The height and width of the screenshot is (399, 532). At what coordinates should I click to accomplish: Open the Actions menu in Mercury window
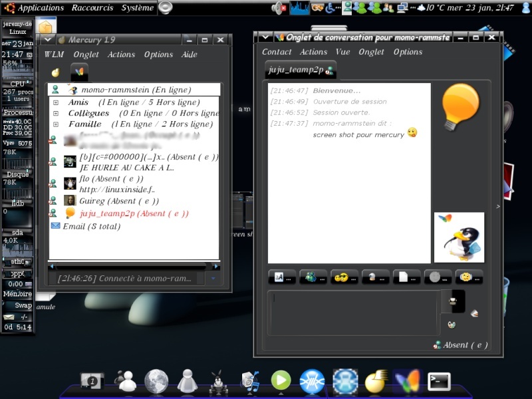[121, 55]
